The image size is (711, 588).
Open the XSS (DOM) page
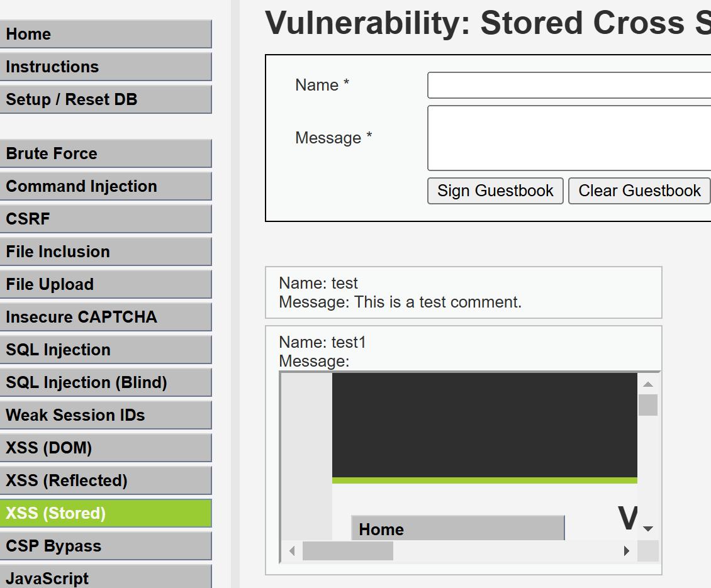click(x=106, y=448)
